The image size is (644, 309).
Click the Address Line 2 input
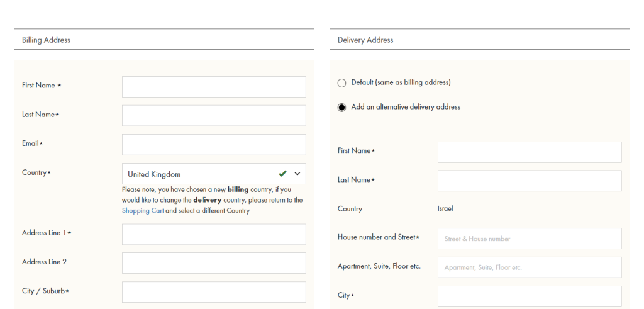(x=214, y=263)
